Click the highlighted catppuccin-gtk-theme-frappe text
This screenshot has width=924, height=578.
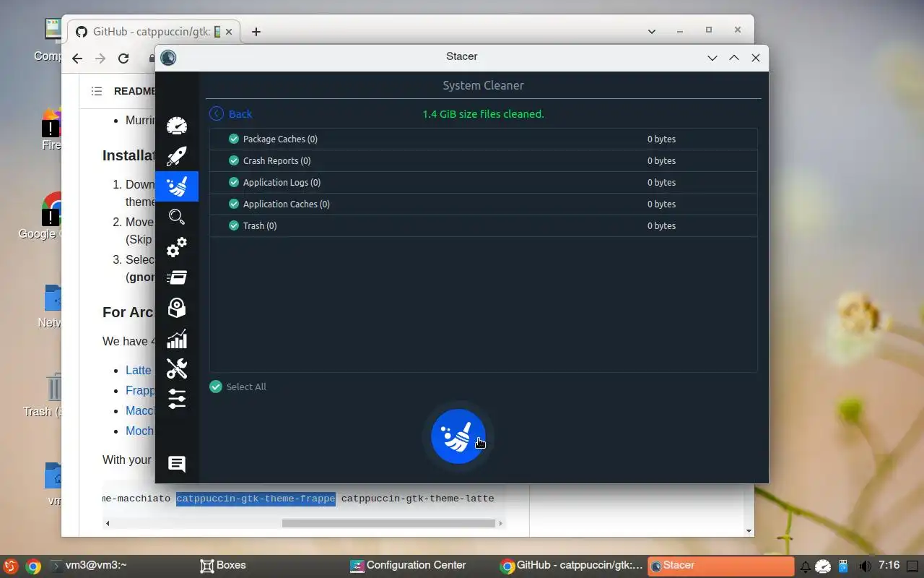pos(256,499)
